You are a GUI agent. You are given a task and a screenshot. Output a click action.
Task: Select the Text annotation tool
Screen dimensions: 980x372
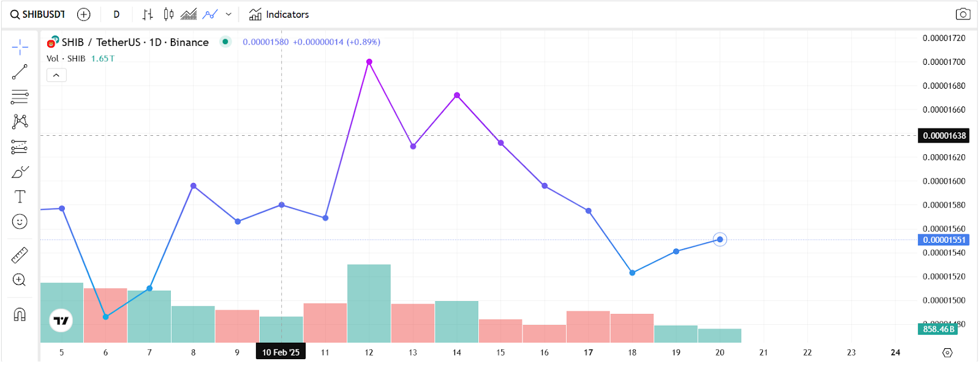click(20, 196)
